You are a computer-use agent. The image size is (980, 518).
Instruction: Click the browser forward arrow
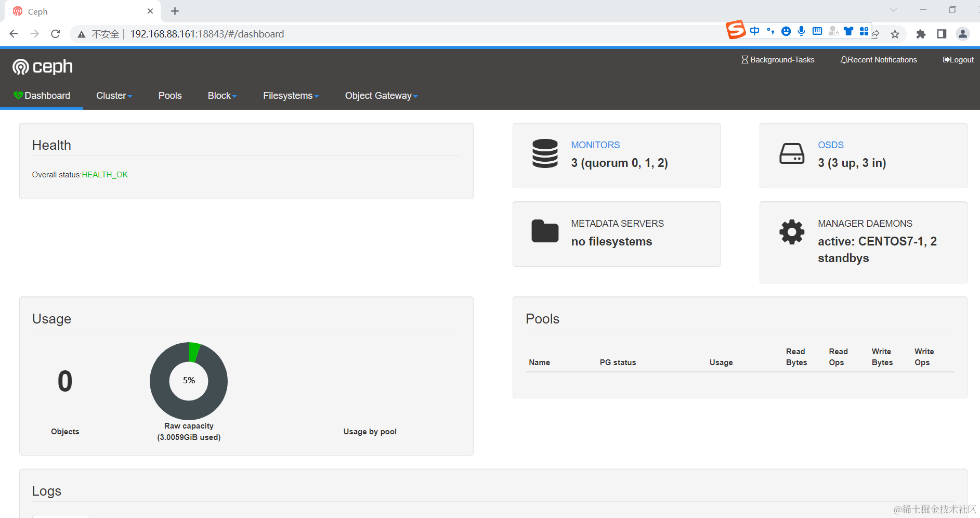[35, 34]
